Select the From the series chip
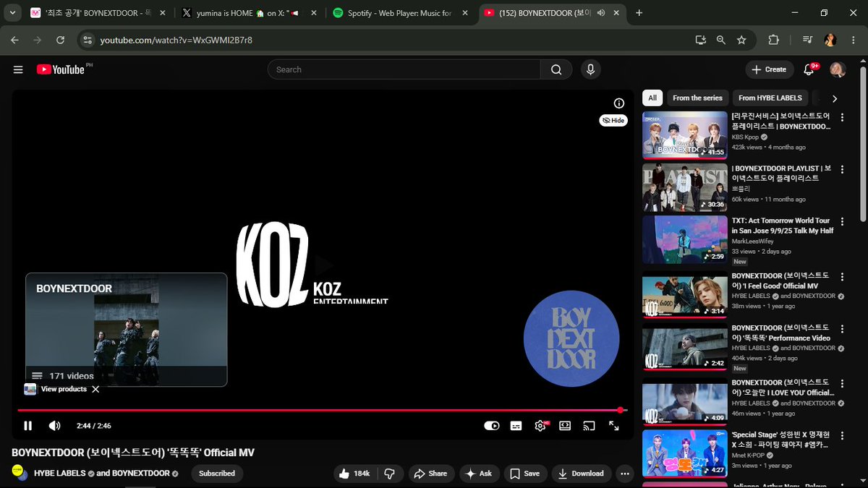The height and width of the screenshot is (488, 868). click(697, 98)
